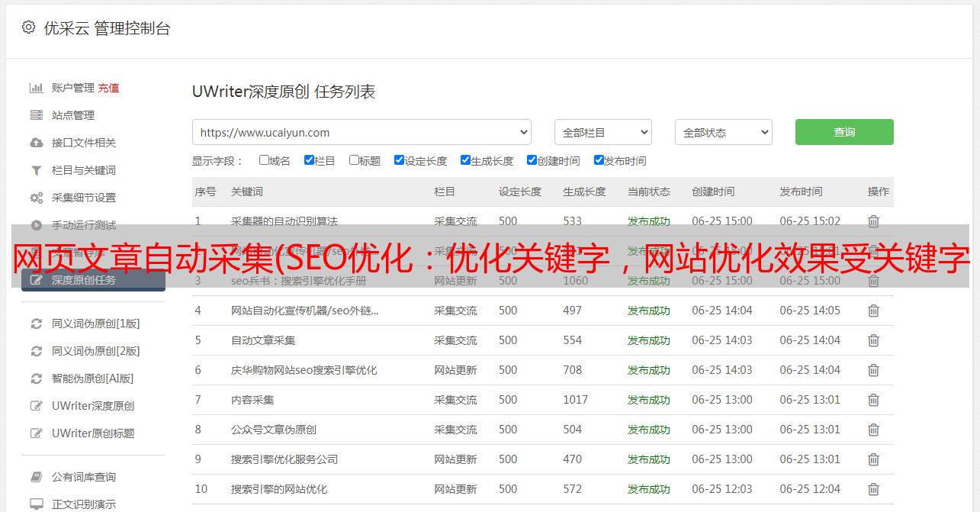
Task: Click the monitor icon for 正文识别演示
Action: [x=36, y=504]
